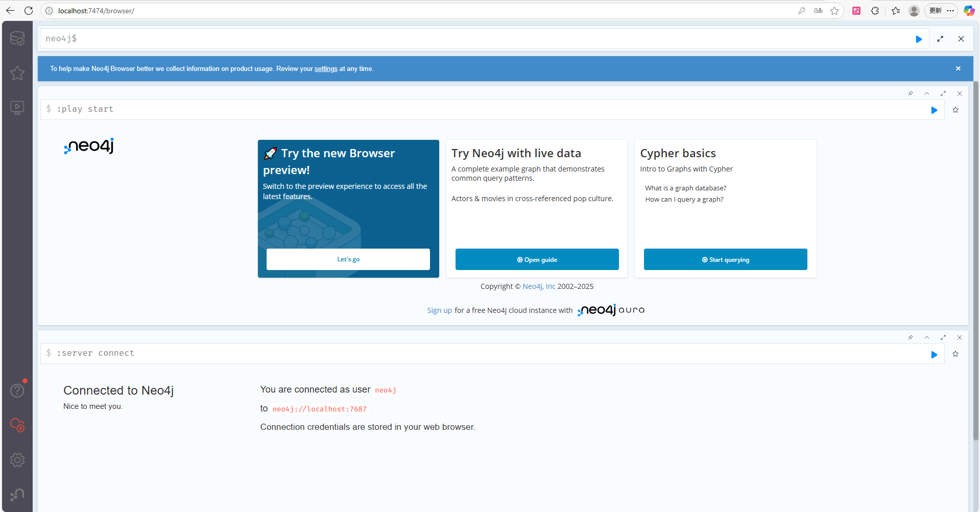The image size is (980, 512).
Task: Open browser favorites list icon
Action: pos(896,11)
